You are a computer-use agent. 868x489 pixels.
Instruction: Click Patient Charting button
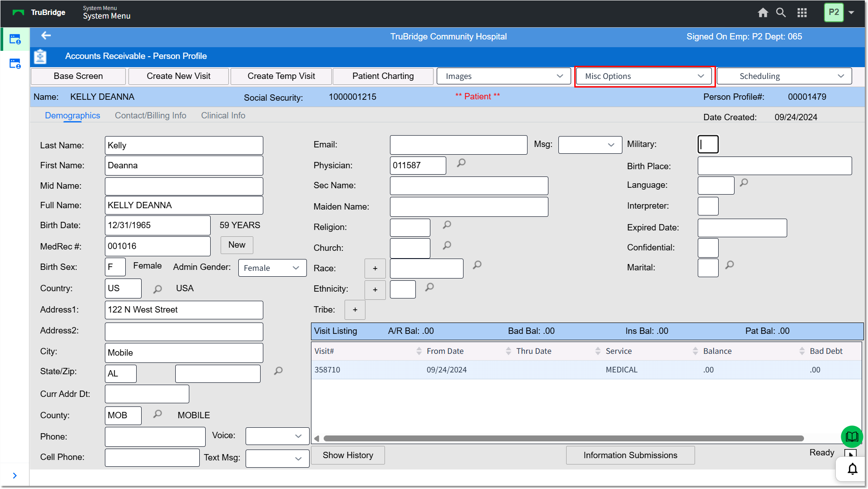click(383, 76)
